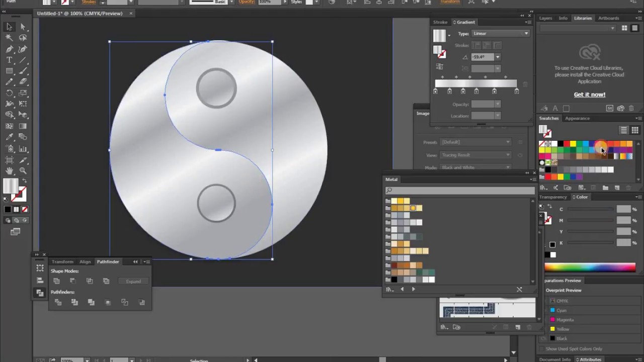Click the gradient slider bar
The image size is (644, 362).
coord(476,83)
